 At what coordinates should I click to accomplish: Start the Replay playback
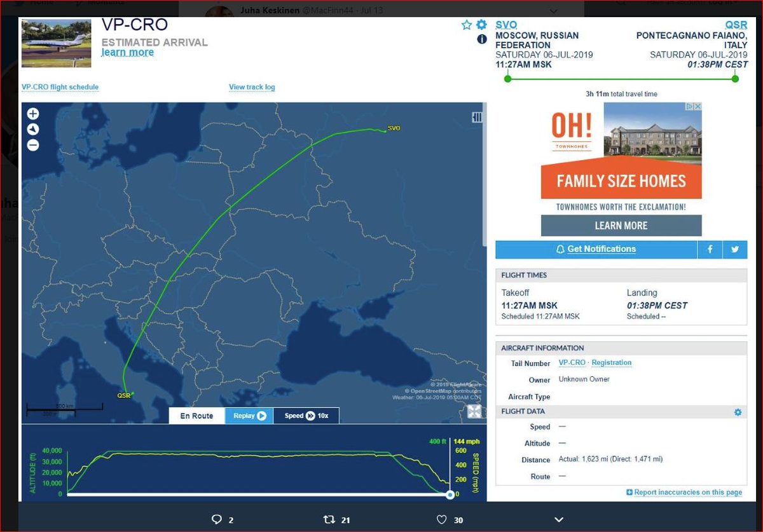pyautogui.click(x=249, y=416)
